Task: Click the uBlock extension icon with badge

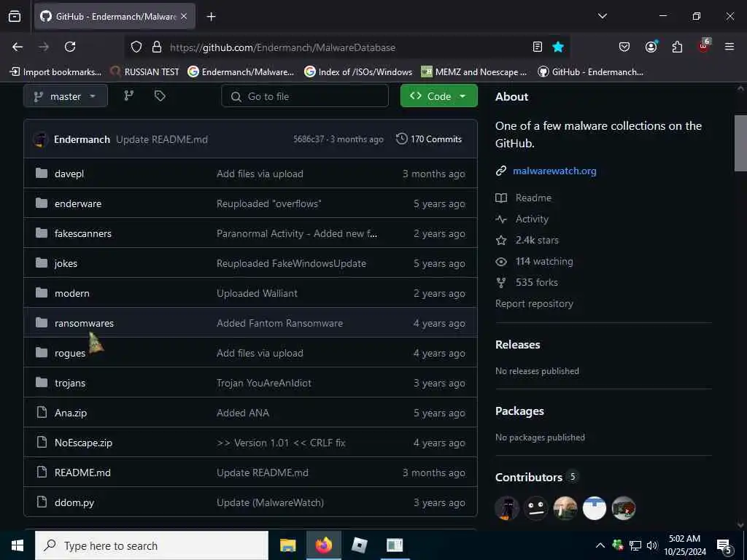Action: pos(704,46)
